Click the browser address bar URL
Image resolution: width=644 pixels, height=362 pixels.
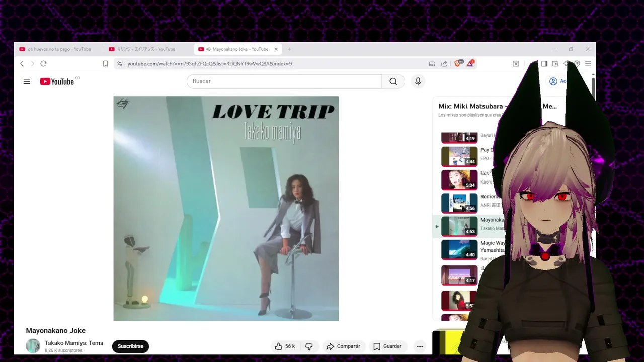pyautogui.click(x=209, y=64)
